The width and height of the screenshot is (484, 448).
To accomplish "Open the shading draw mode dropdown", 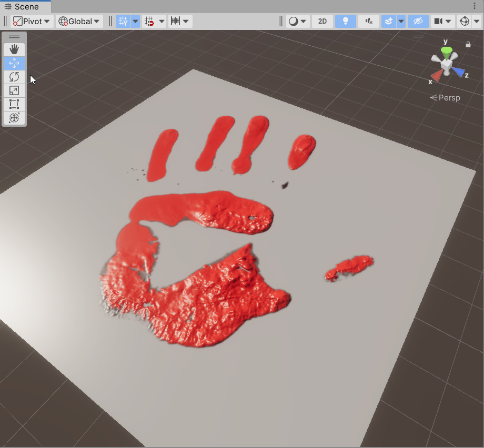I will click(x=302, y=21).
